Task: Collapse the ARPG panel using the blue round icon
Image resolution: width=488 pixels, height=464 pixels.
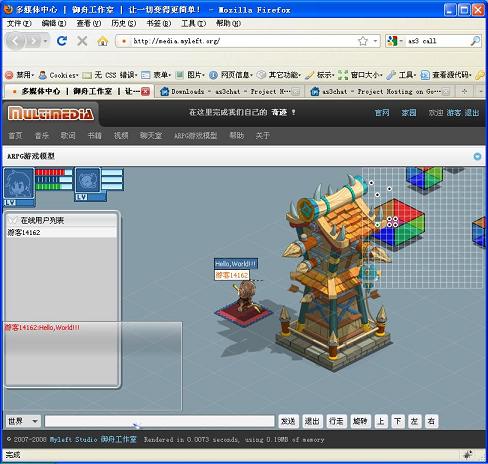Action: pos(477,156)
